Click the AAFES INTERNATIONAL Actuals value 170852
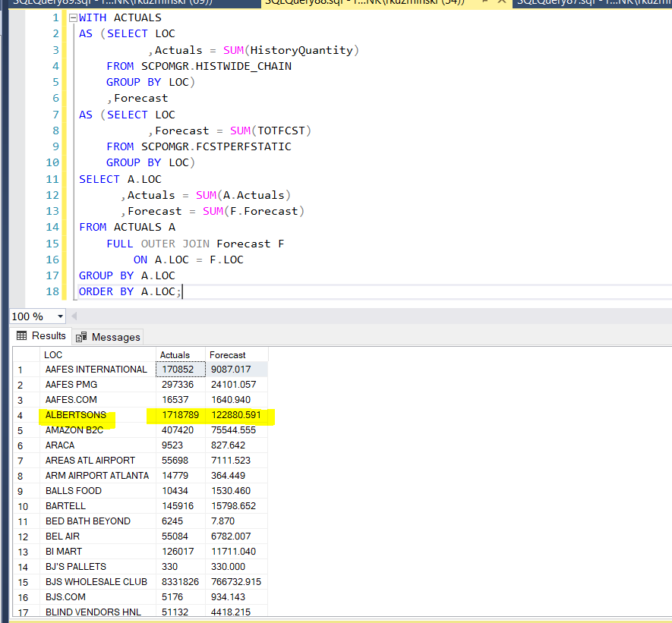Screen dimensions: 672x623 click(x=180, y=370)
